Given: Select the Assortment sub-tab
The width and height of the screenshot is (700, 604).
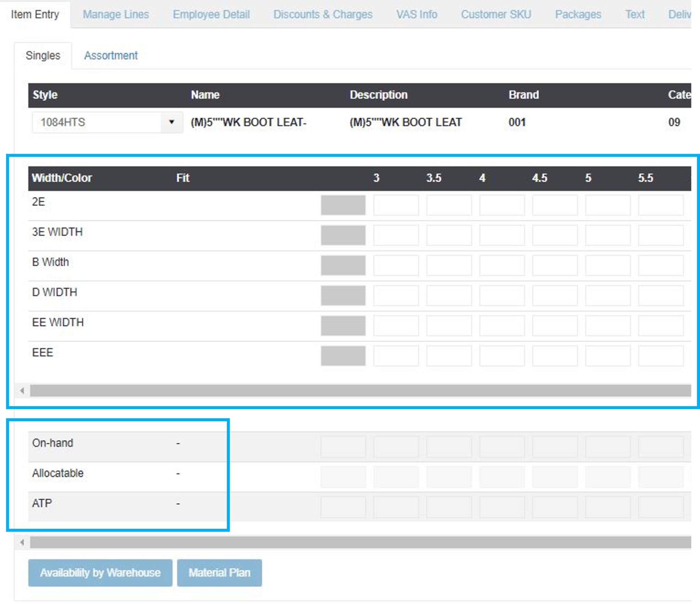Looking at the screenshot, I should point(111,55).
